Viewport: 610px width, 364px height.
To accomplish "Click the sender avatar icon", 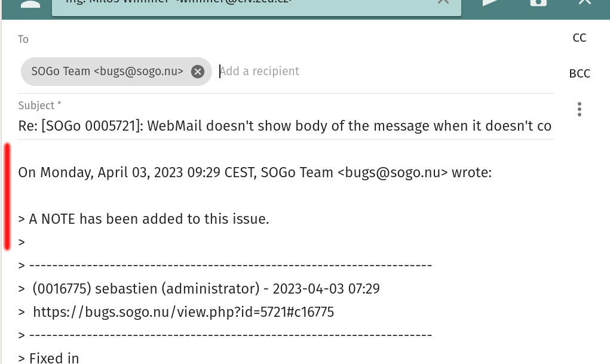I will [x=30, y=4].
